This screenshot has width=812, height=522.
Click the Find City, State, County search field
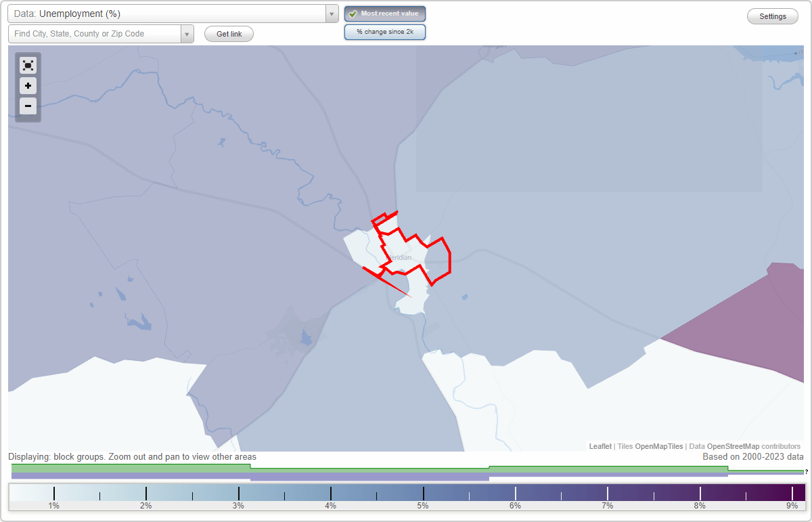pos(95,34)
